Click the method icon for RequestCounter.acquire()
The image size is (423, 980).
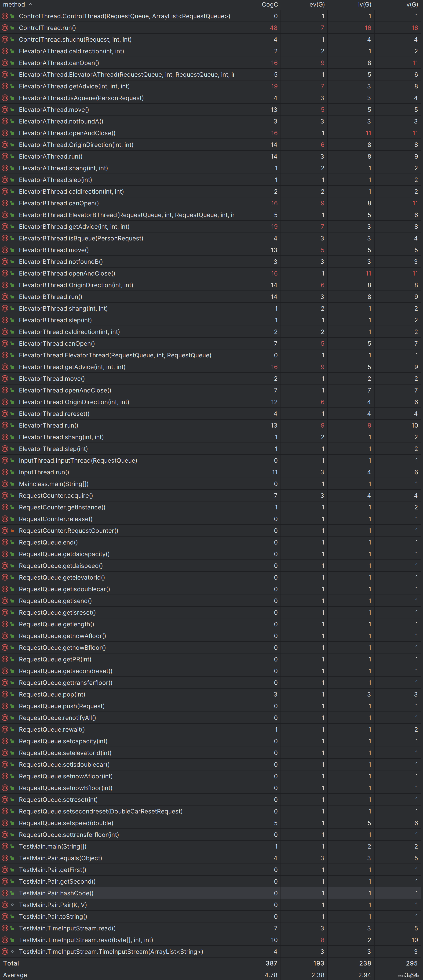[x=5, y=495]
